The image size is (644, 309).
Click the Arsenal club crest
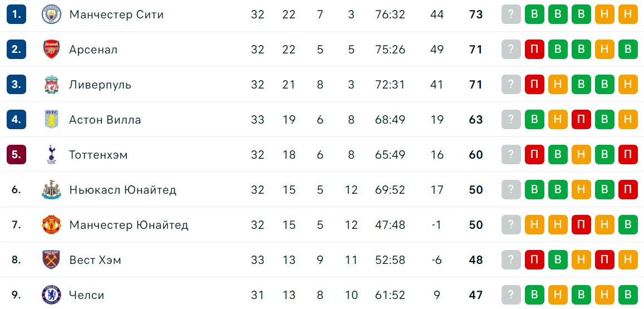(51, 50)
